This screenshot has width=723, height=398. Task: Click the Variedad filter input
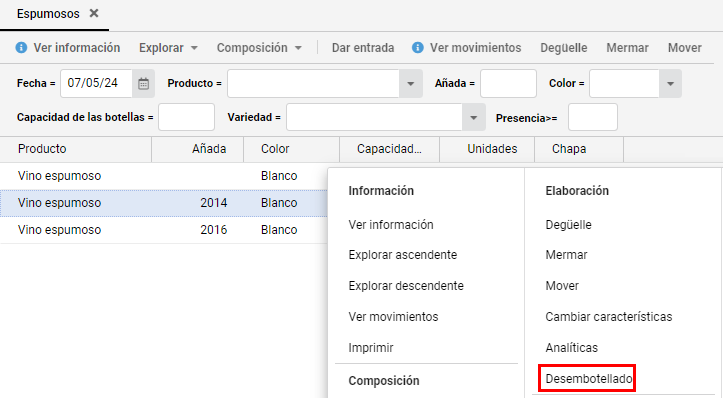coord(374,117)
